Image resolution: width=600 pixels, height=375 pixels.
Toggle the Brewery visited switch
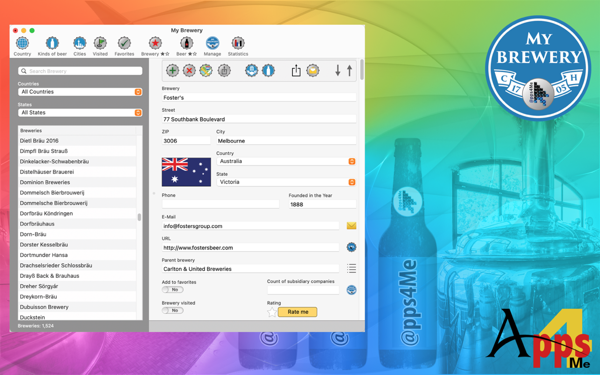(173, 310)
